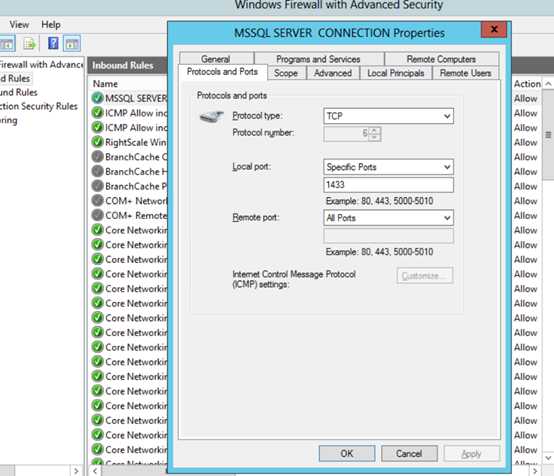Viewport: 554px width, 476px height.
Task: Select the RightScale Win rule row
Action: point(129,142)
